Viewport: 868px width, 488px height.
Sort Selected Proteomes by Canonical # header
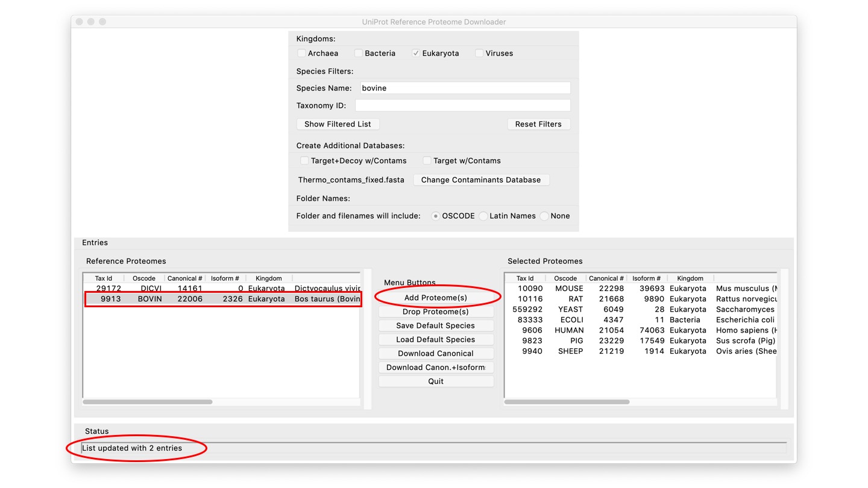click(x=606, y=278)
